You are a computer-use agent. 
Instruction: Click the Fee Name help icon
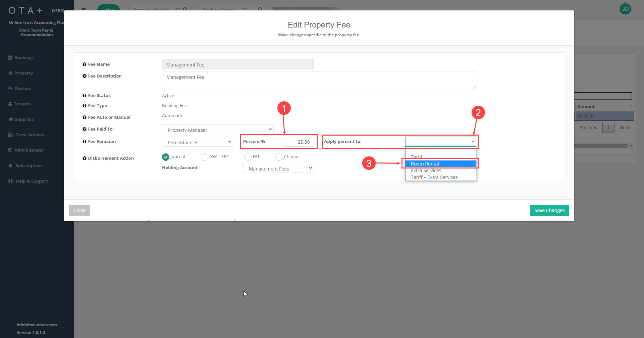point(85,64)
